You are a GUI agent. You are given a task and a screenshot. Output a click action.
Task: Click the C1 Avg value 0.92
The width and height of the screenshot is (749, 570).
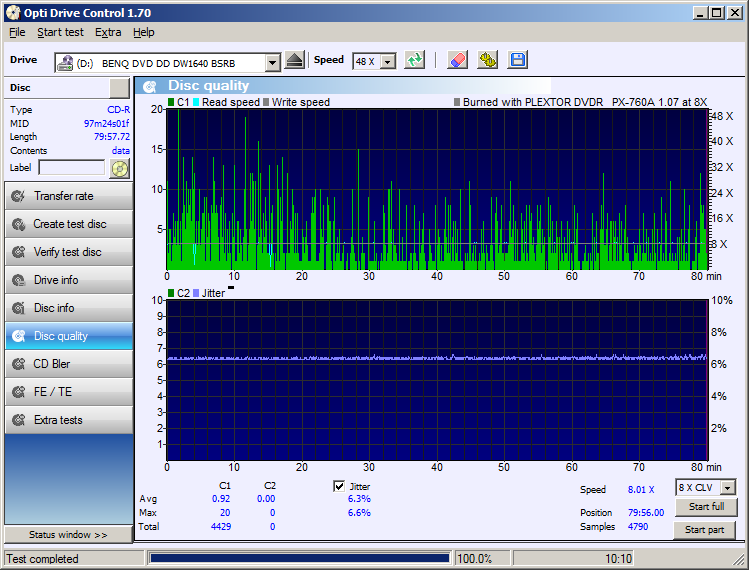click(x=221, y=499)
